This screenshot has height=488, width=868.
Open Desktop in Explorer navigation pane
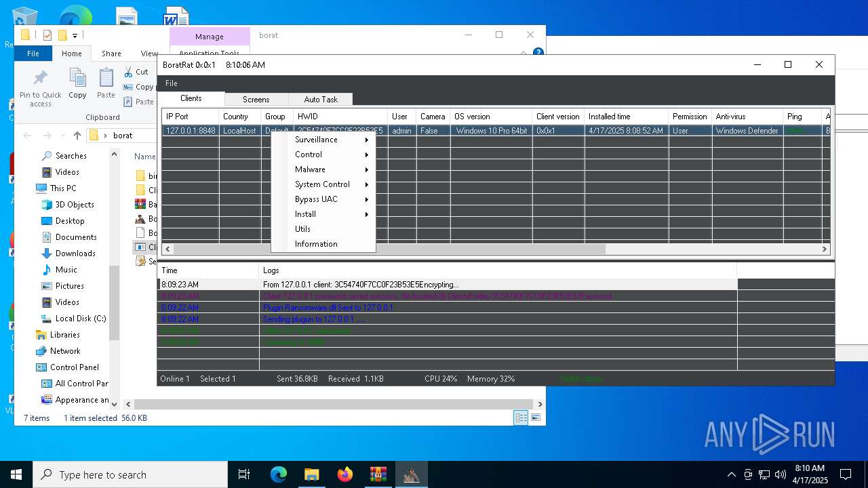coord(70,221)
